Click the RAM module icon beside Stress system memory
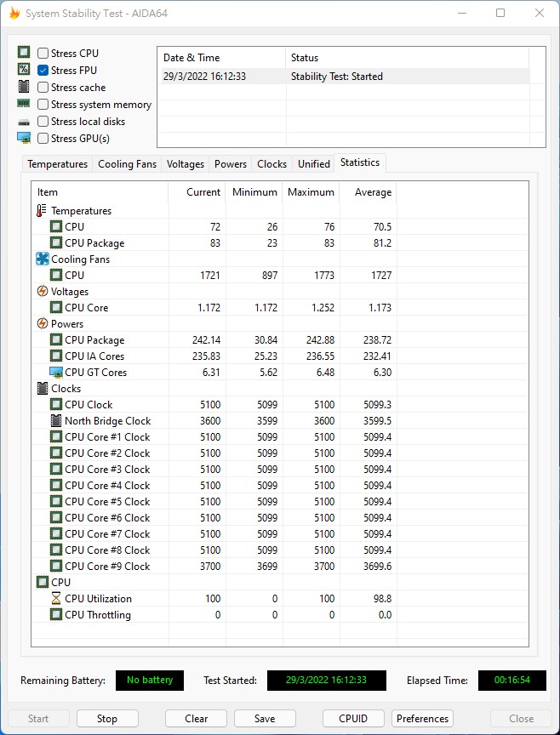Image resolution: width=560 pixels, height=735 pixels. click(x=24, y=104)
